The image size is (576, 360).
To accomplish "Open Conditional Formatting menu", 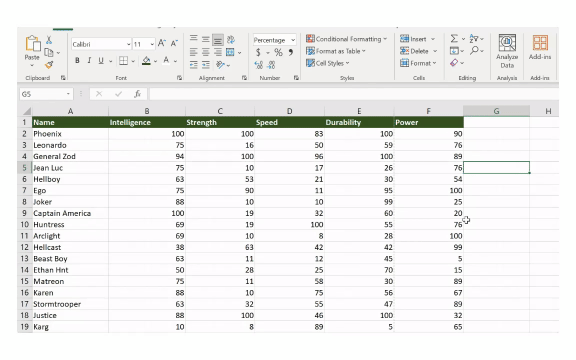I will click(346, 39).
